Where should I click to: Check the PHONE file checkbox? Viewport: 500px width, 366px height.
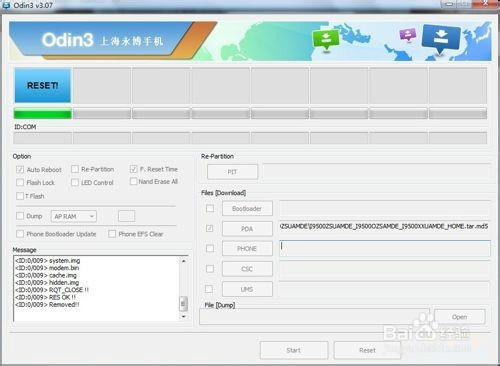[x=210, y=248]
